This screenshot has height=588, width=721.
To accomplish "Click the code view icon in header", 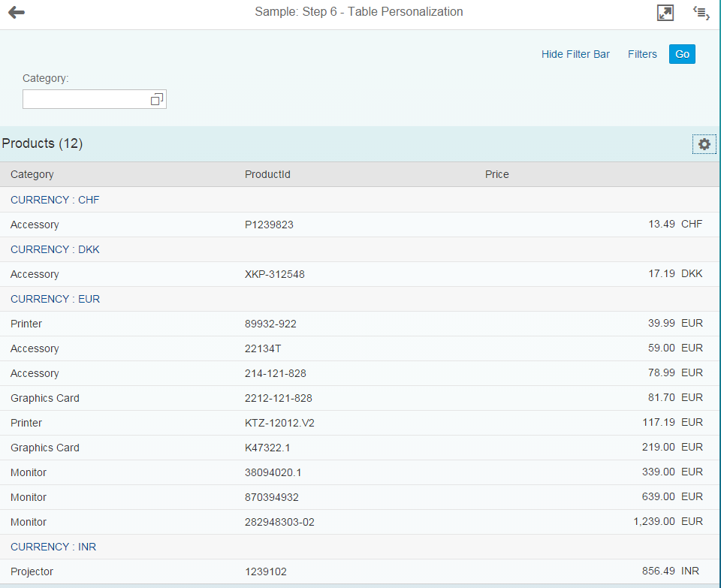I will [701, 13].
